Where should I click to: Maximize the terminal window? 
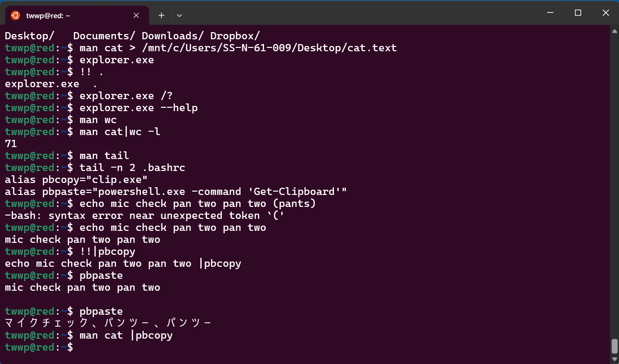(578, 13)
